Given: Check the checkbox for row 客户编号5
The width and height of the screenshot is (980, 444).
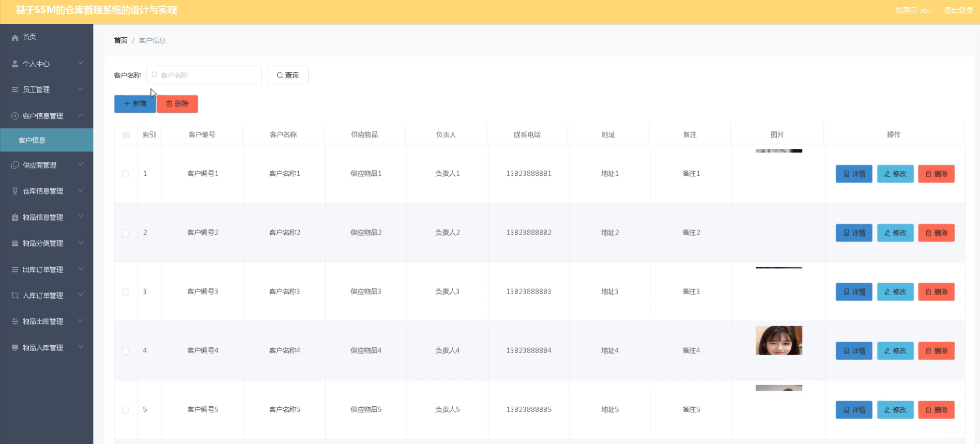Looking at the screenshot, I should [125, 410].
